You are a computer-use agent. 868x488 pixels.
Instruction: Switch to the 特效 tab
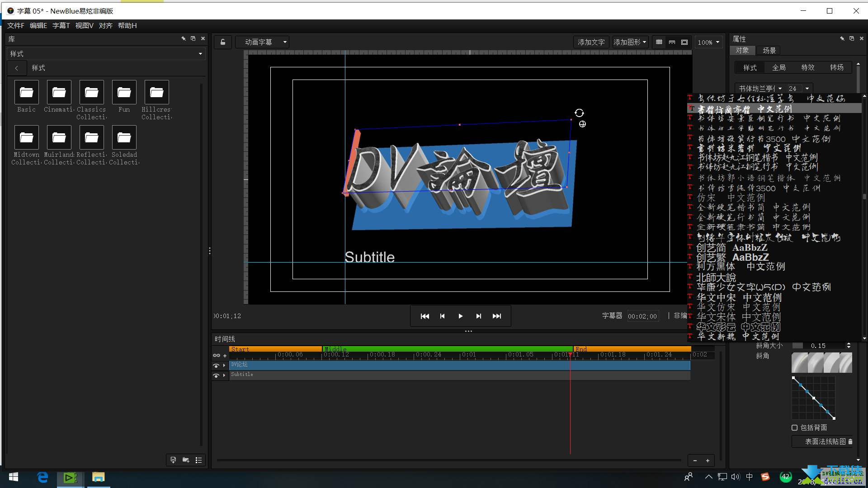(808, 68)
